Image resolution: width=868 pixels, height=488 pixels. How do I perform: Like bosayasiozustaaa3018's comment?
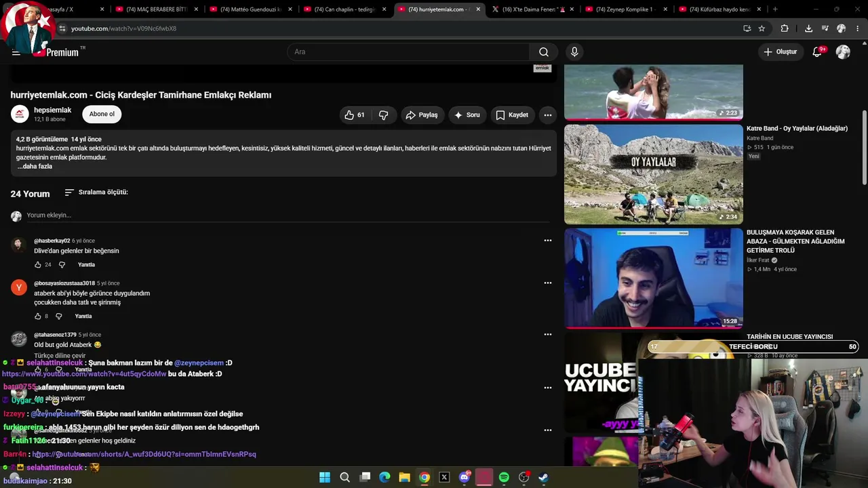38,316
